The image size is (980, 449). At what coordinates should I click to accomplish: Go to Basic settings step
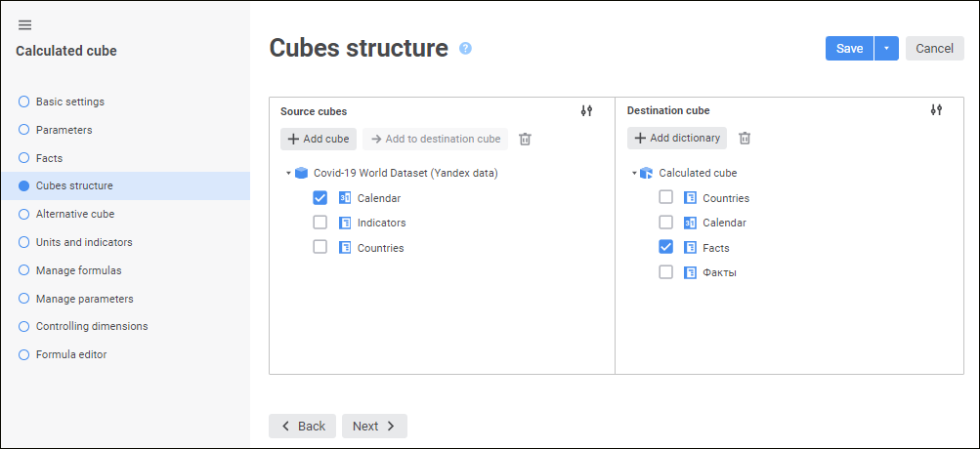pos(69,102)
